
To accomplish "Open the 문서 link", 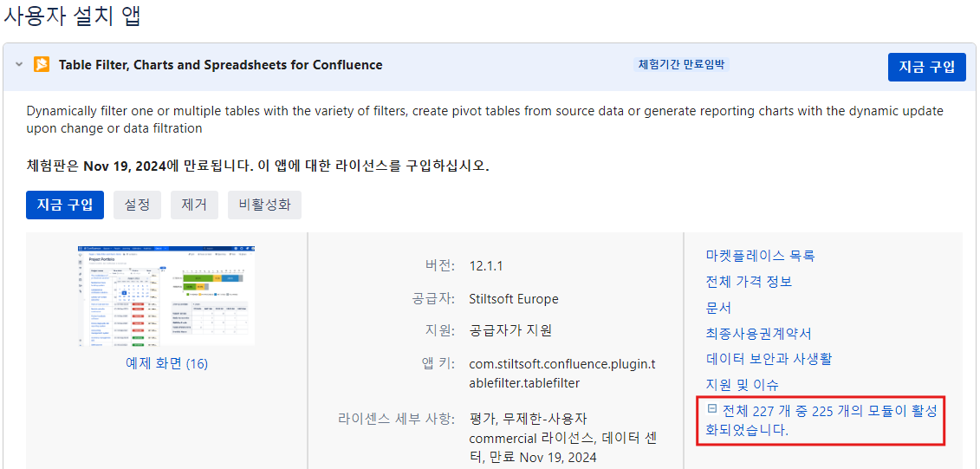I will 718,308.
